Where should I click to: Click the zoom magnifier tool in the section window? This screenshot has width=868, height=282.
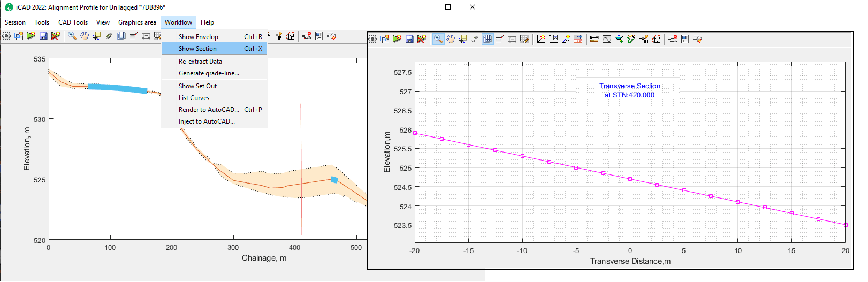click(x=438, y=39)
